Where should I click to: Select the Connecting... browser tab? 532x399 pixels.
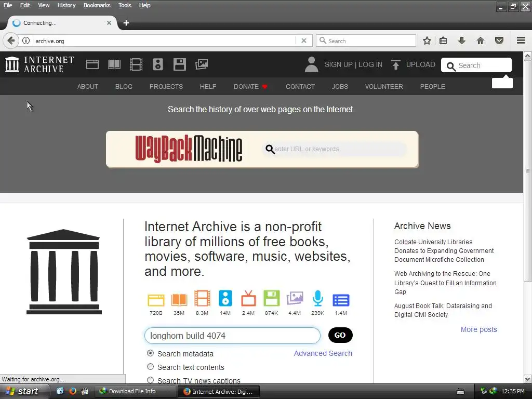pyautogui.click(x=62, y=23)
